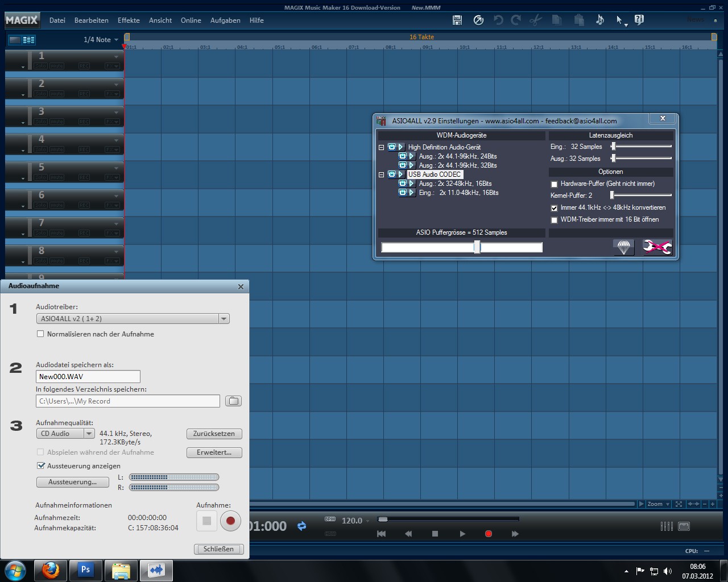This screenshot has height=582, width=728.
Task: Check WDM-Treiber immer mit 16 Bit öffnen
Action: pos(555,220)
